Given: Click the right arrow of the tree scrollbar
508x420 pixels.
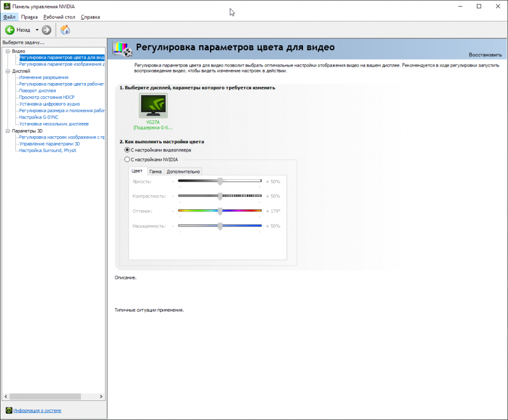Looking at the screenshot, I should tap(101, 396).
